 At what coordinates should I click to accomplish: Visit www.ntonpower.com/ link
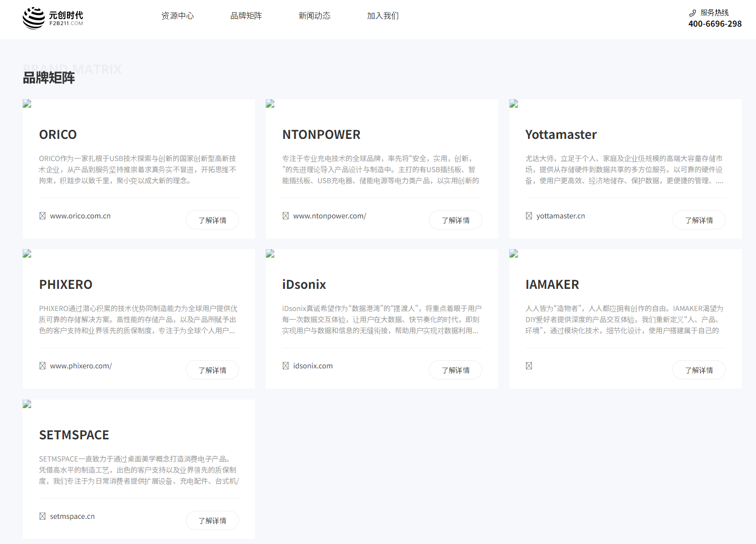(330, 216)
